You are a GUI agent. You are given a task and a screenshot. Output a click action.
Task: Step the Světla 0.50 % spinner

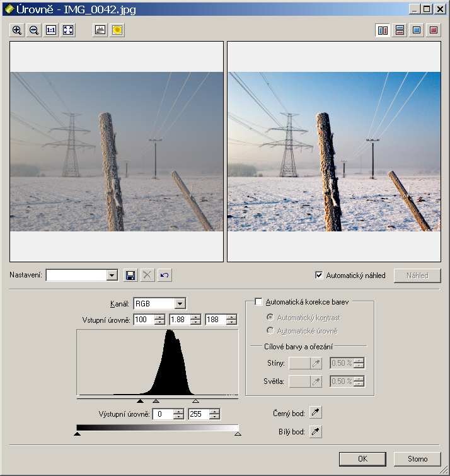pos(359,381)
